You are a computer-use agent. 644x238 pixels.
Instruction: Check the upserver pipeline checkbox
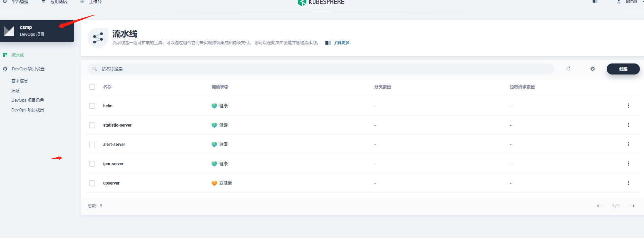coord(92,183)
